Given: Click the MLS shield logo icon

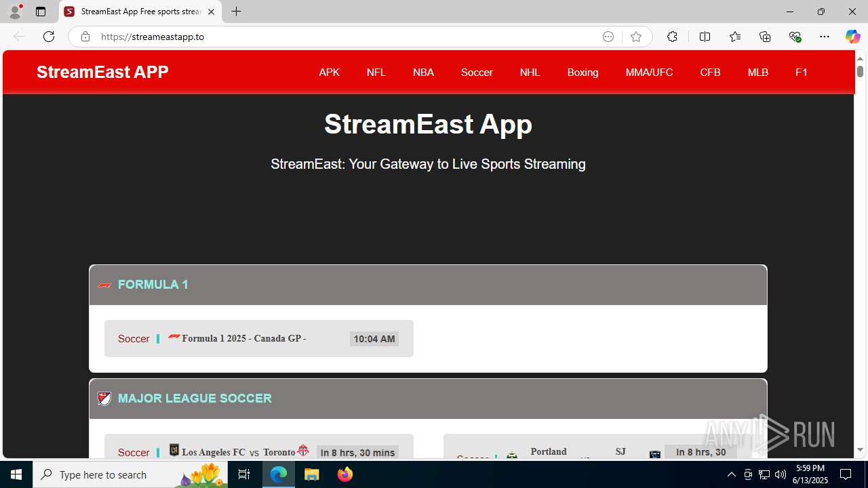Looking at the screenshot, I should pyautogui.click(x=104, y=399).
